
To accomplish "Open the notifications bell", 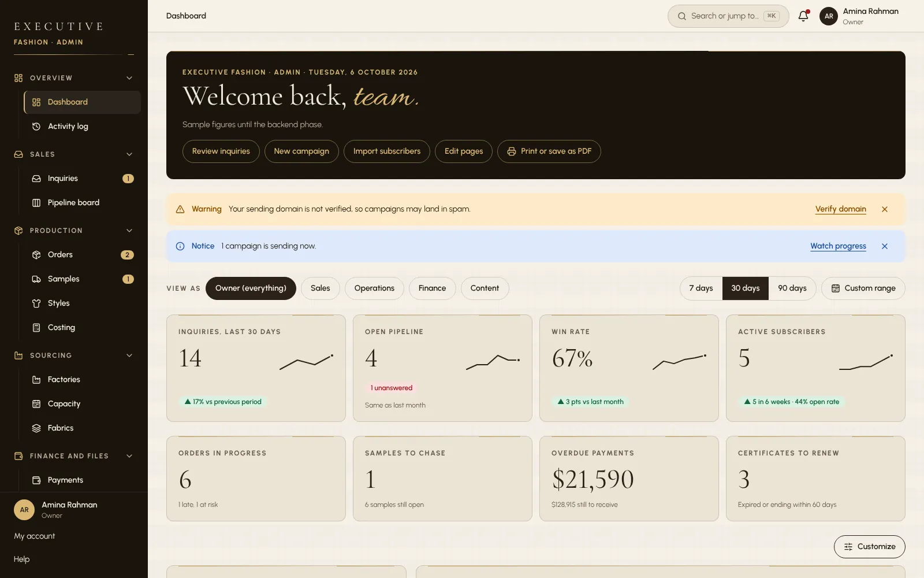I will pos(803,16).
